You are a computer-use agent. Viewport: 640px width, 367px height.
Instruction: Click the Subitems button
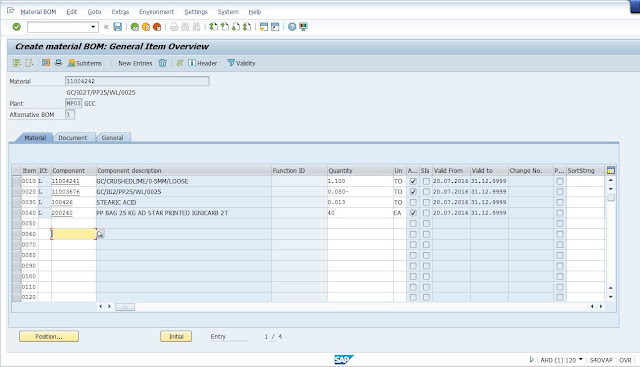85,63
